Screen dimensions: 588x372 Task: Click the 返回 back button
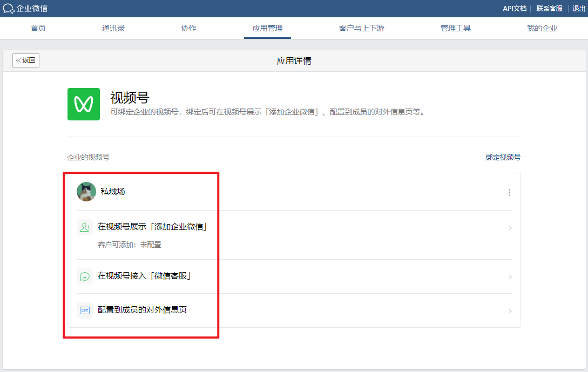(x=26, y=60)
